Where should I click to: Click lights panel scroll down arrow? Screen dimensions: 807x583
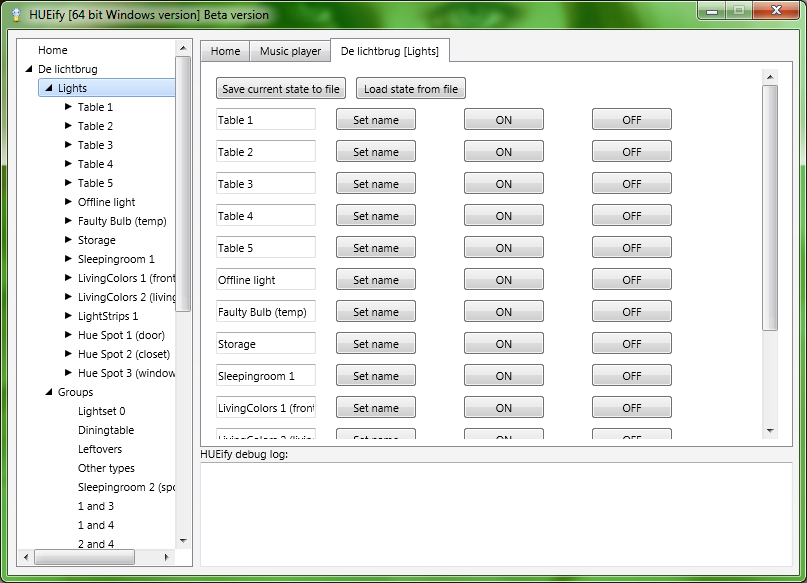[x=770, y=431]
